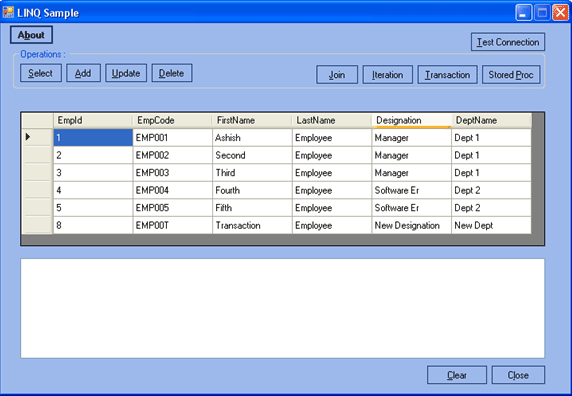Select Manager cell in Second row
572x396 pixels.
(x=411, y=155)
